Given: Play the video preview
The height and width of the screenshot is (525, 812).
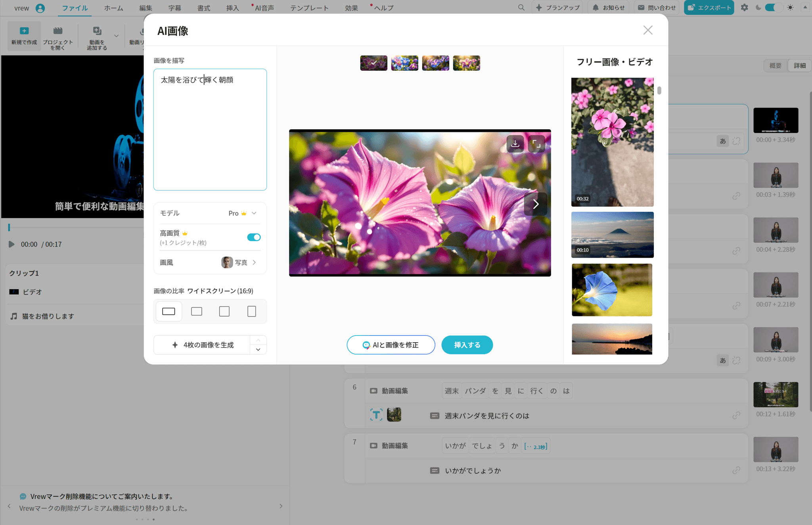Looking at the screenshot, I should point(11,244).
